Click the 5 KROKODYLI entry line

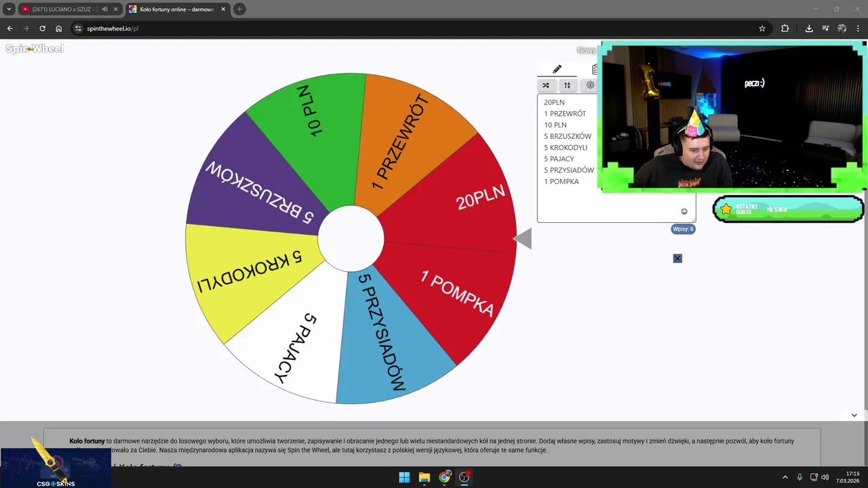(x=566, y=148)
